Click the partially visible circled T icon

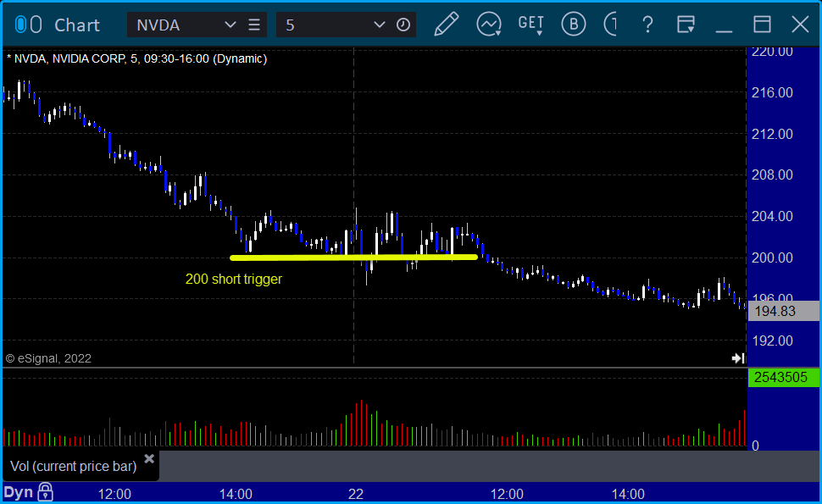611,25
